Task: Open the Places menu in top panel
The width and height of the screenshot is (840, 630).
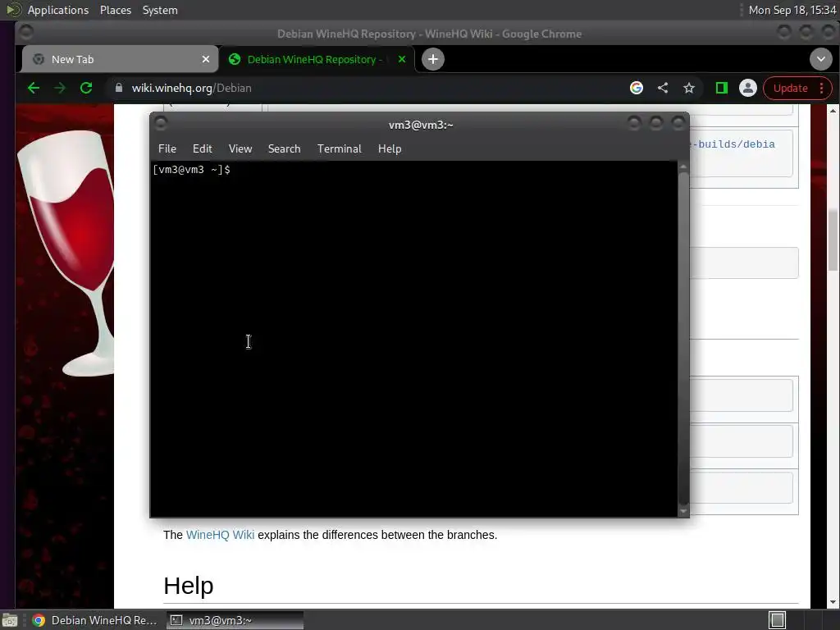Action: coord(115,10)
